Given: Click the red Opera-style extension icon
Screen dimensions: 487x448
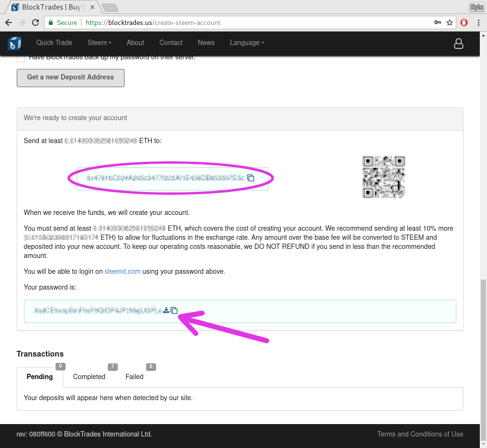Looking at the screenshot, I should click(x=464, y=22).
